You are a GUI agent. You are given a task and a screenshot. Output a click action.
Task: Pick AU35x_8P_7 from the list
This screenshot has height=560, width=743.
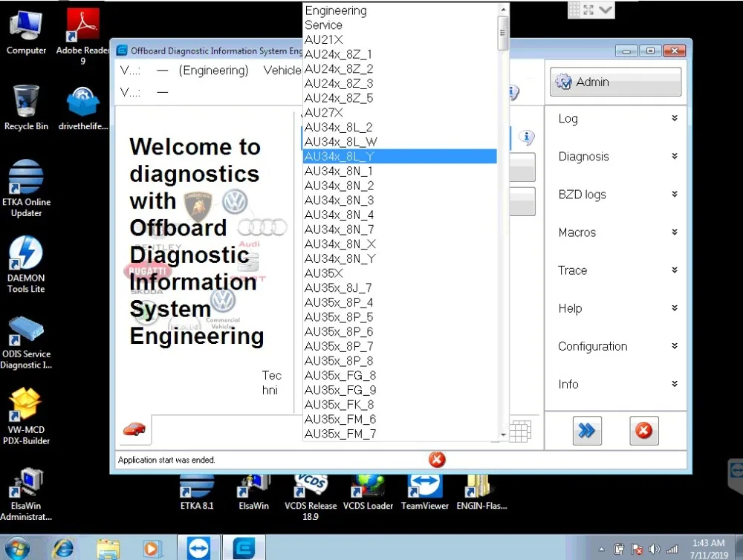(400, 346)
